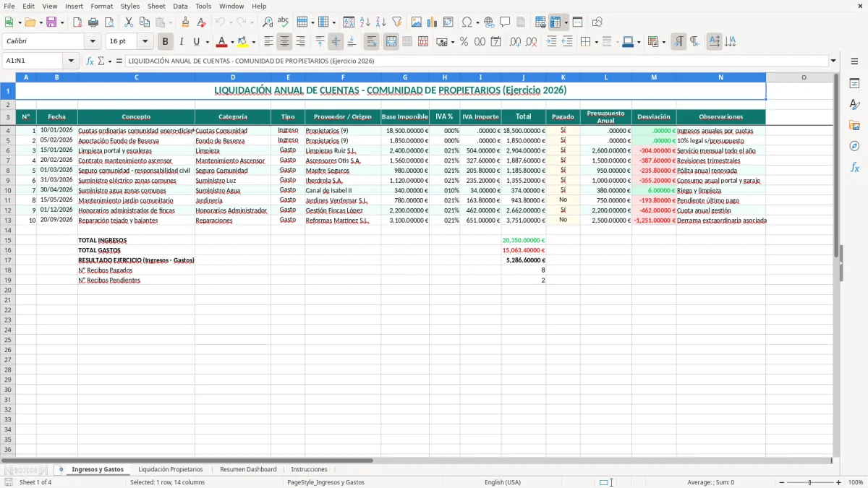Open the Styles menu
The height and width of the screenshot is (488, 868).
pos(130,6)
